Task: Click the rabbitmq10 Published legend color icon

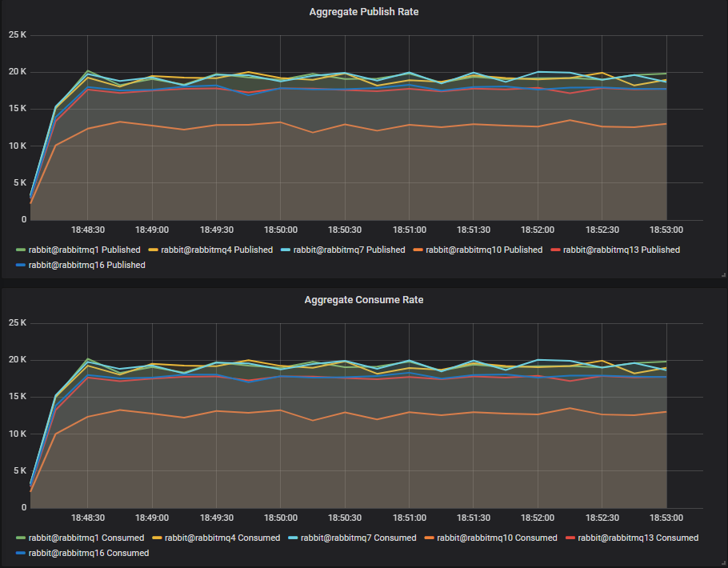Action: coord(416,250)
